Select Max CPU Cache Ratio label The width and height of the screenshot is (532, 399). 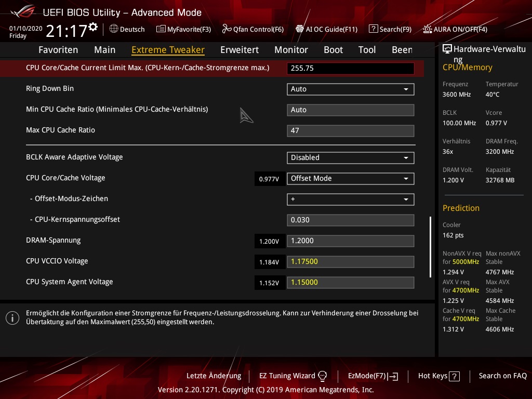[60, 130]
